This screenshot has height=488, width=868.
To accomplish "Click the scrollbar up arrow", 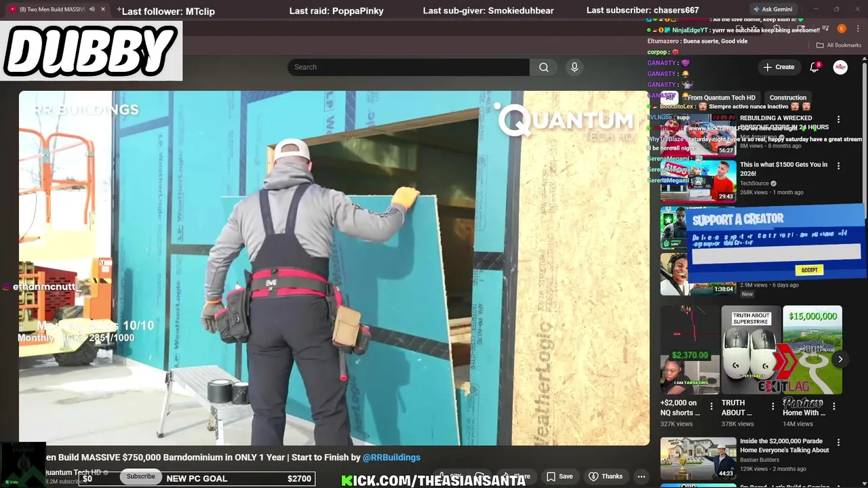I will click(x=865, y=59).
